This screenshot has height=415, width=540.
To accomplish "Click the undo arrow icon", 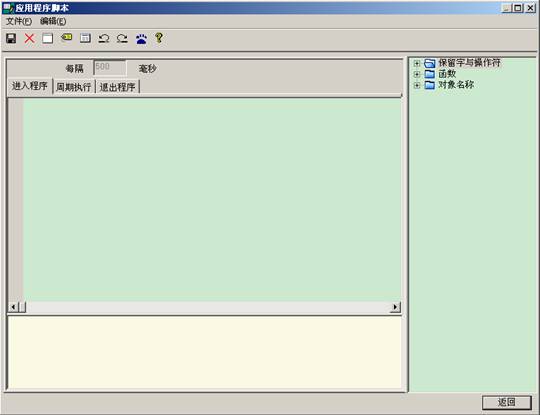I will click(x=104, y=38).
